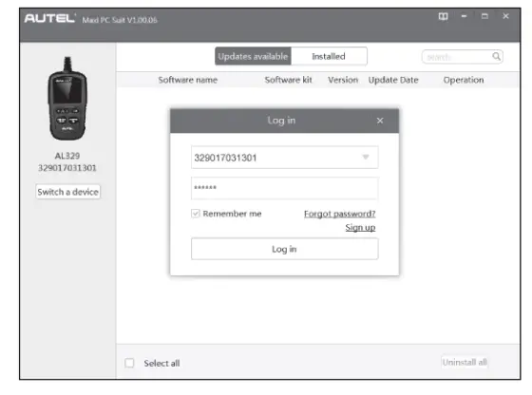Minimize the Maxi PC Suit window
Viewport: 532px width, 395px height.
pyautogui.click(x=464, y=16)
